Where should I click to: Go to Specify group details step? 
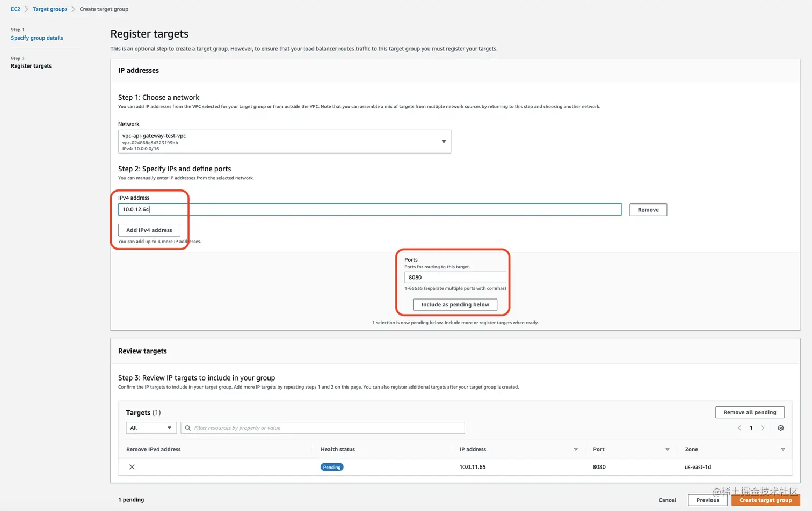pyautogui.click(x=37, y=38)
